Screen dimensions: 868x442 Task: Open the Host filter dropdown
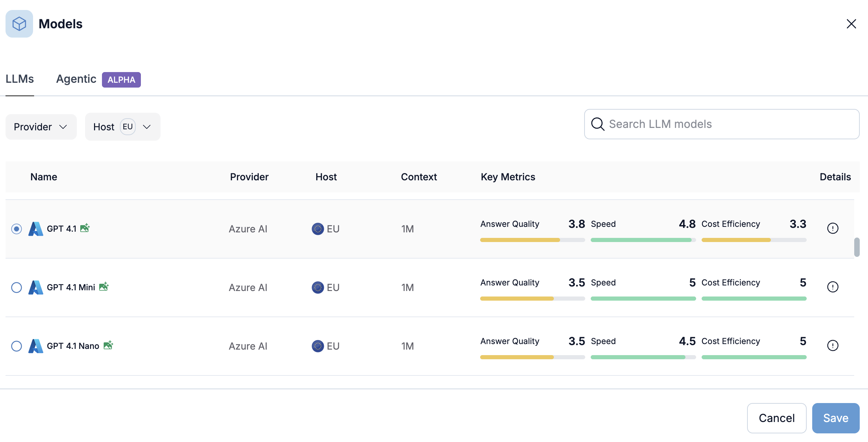click(x=123, y=127)
